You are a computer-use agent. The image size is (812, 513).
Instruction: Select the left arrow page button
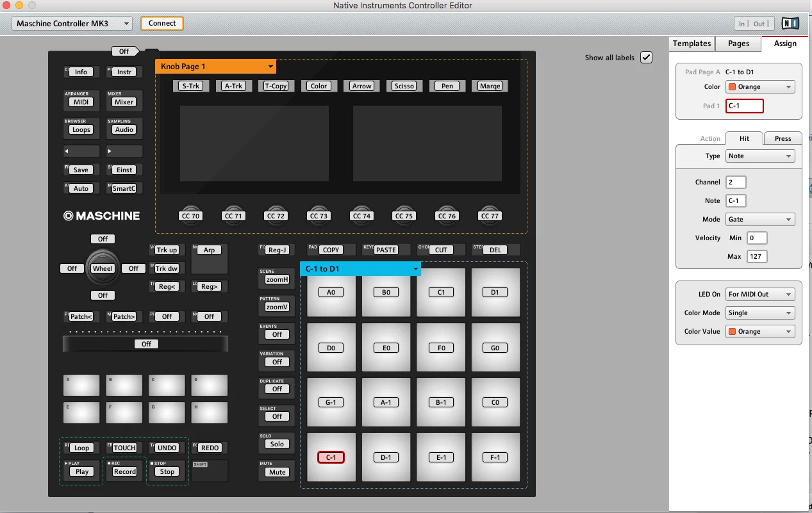(x=81, y=151)
